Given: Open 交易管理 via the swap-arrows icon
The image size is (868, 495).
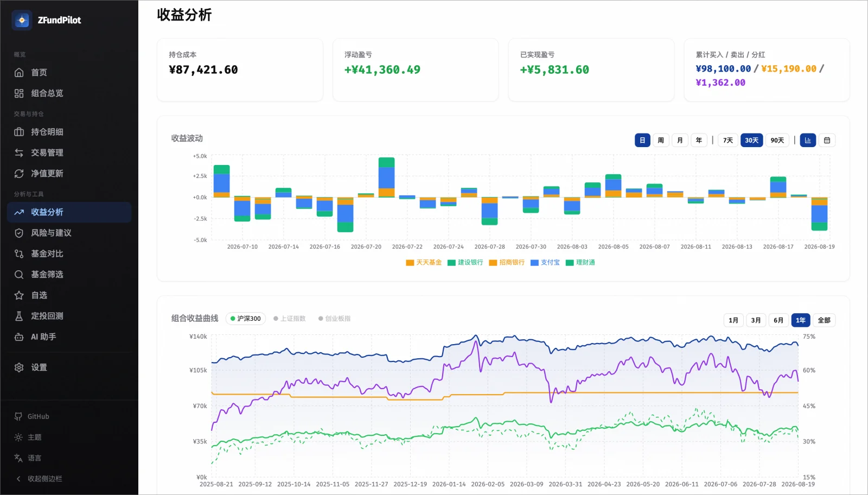Looking at the screenshot, I should click(19, 153).
